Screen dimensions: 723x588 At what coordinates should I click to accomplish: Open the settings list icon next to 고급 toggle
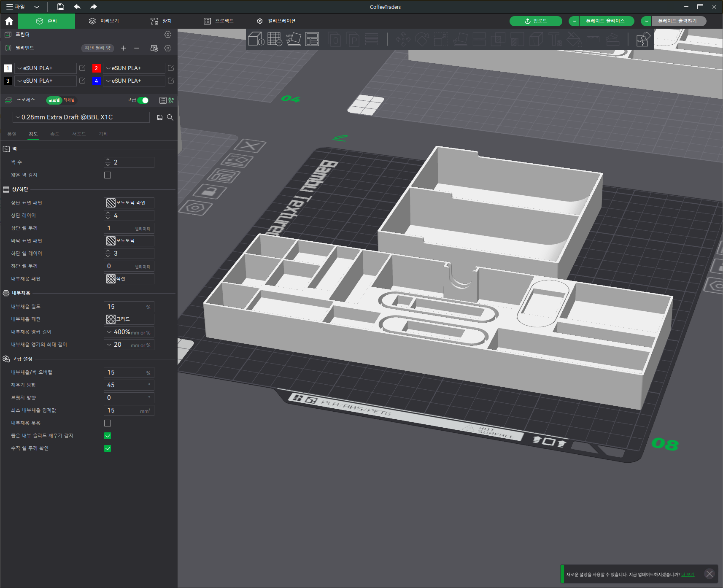tap(163, 100)
